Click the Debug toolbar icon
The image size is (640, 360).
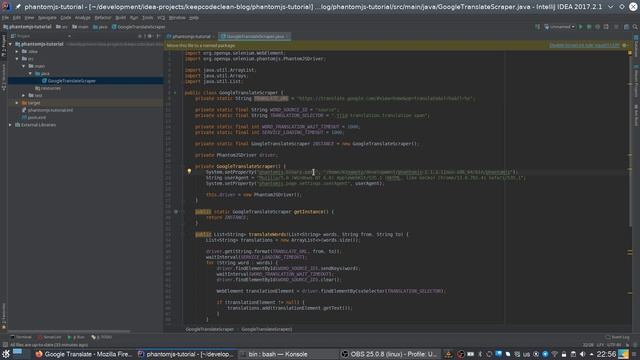click(589, 27)
